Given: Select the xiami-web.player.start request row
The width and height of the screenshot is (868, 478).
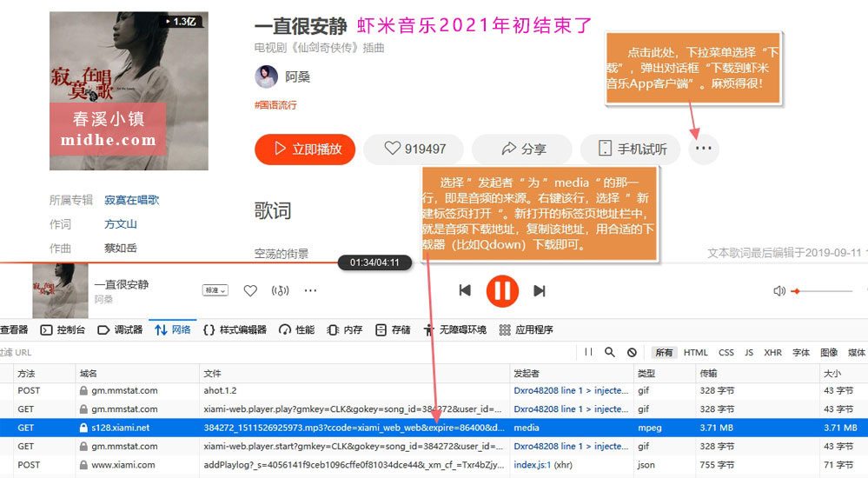Looking at the screenshot, I should point(434,446).
